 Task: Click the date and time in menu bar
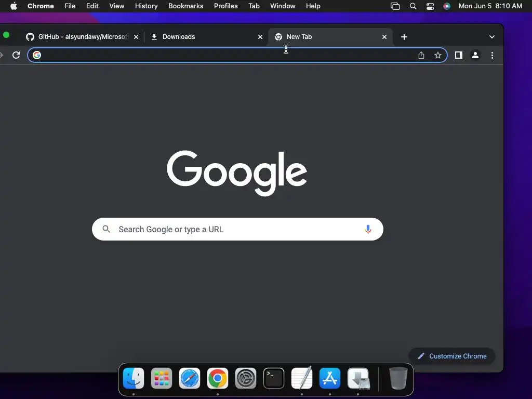pyautogui.click(x=490, y=6)
